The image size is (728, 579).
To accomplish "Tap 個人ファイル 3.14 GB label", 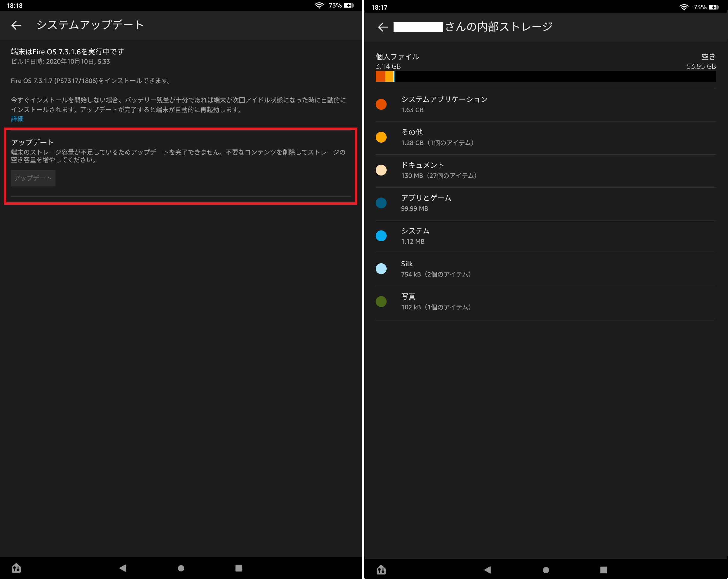I will [397, 61].
